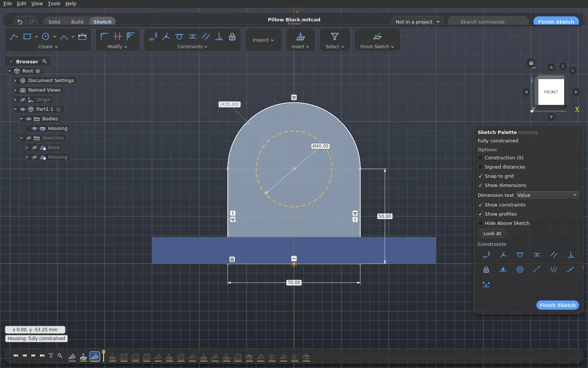This screenshot has height=368, width=588.
Task: Switch to the Solid tab
Action: [x=54, y=22]
